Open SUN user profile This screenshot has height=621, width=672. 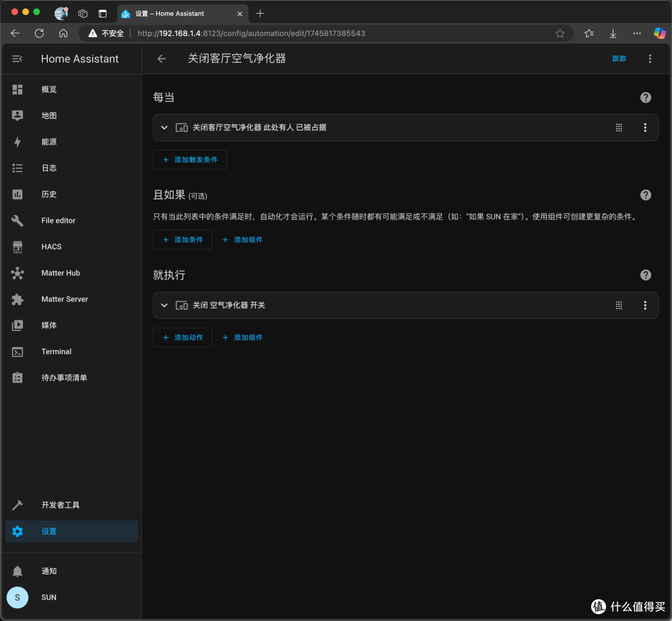coord(72,597)
